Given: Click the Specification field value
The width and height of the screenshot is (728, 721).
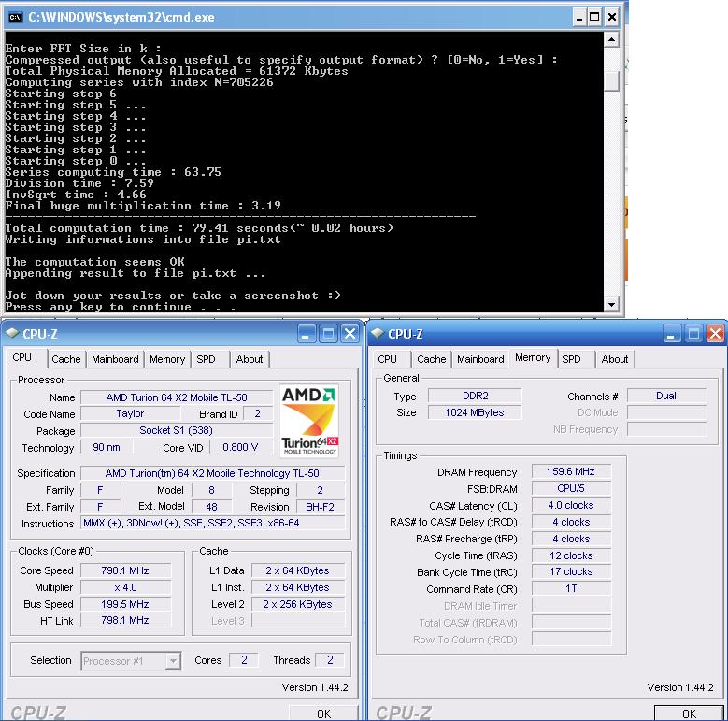Looking at the screenshot, I should pyautogui.click(x=212, y=473).
